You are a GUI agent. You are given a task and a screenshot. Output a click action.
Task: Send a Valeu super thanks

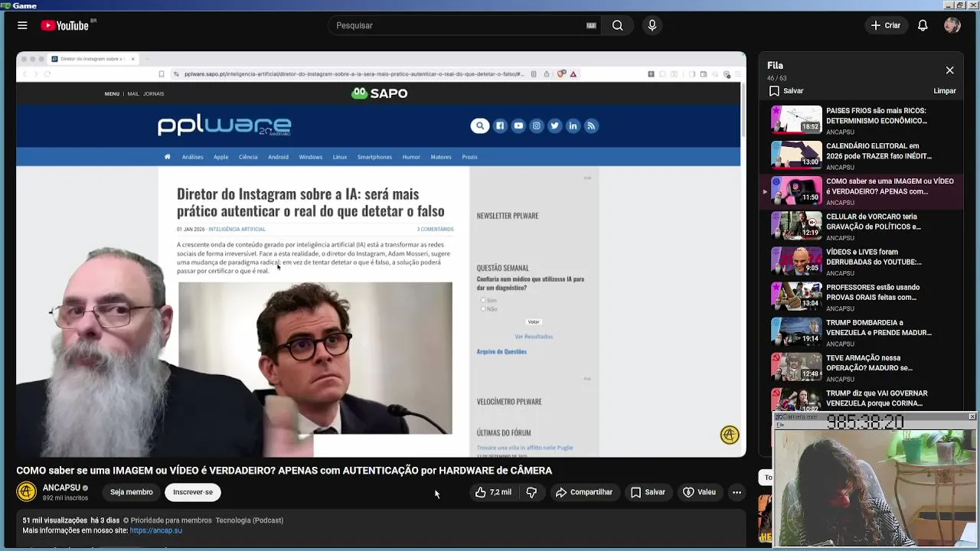click(x=699, y=492)
